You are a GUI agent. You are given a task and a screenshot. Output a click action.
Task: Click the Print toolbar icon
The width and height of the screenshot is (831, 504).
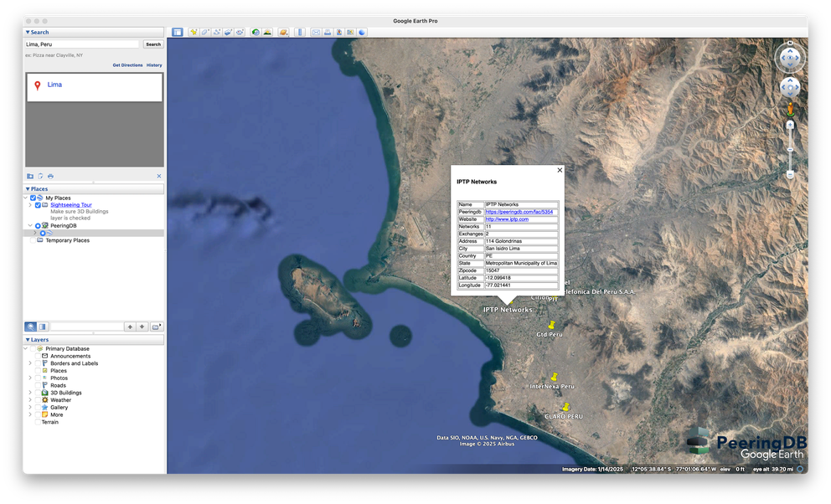point(328,33)
